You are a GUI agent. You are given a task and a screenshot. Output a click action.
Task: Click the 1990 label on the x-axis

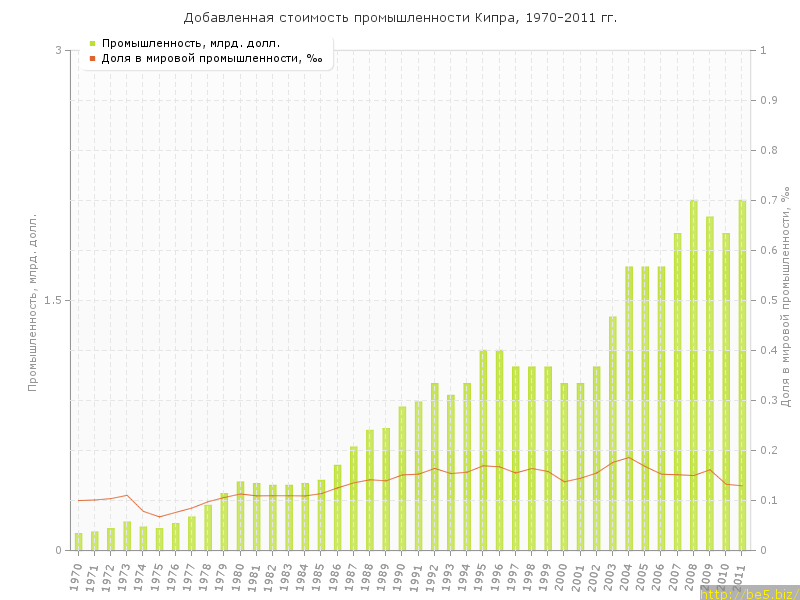400,577
